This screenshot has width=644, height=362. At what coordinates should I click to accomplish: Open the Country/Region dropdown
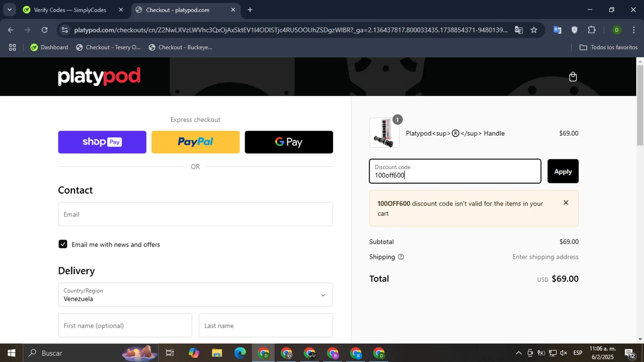tap(195, 295)
